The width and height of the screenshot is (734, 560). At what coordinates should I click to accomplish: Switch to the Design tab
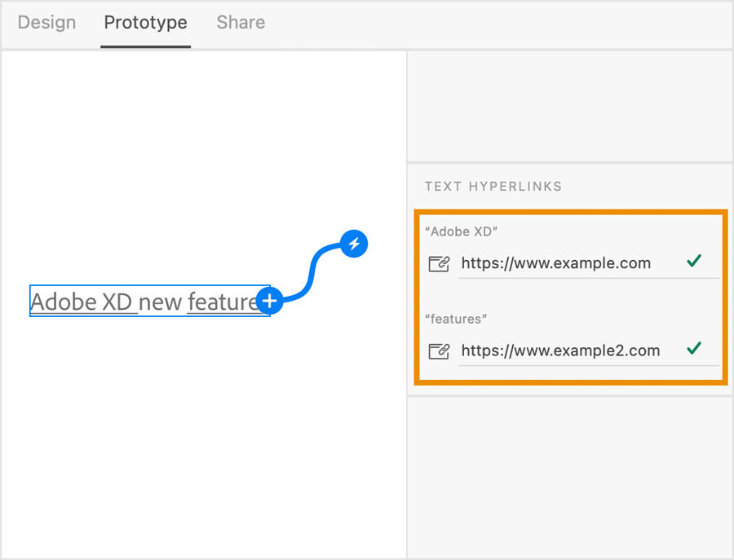click(x=46, y=23)
